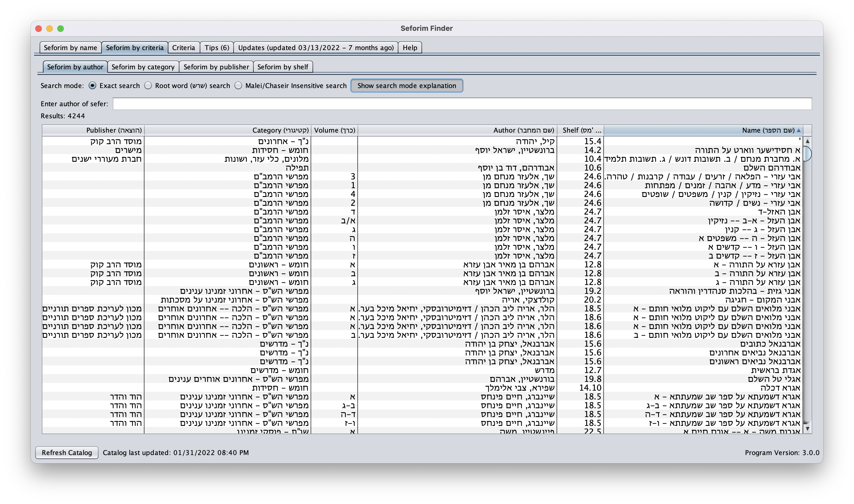Screen dimensions: 854x504
Task: Select Seforim by author sub-tab
Action: (75, 67)
